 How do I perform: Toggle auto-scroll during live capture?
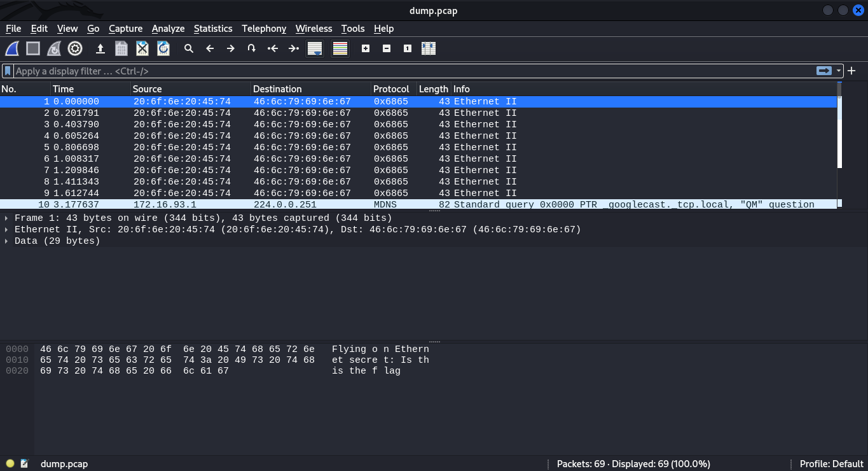coord(315,48)
